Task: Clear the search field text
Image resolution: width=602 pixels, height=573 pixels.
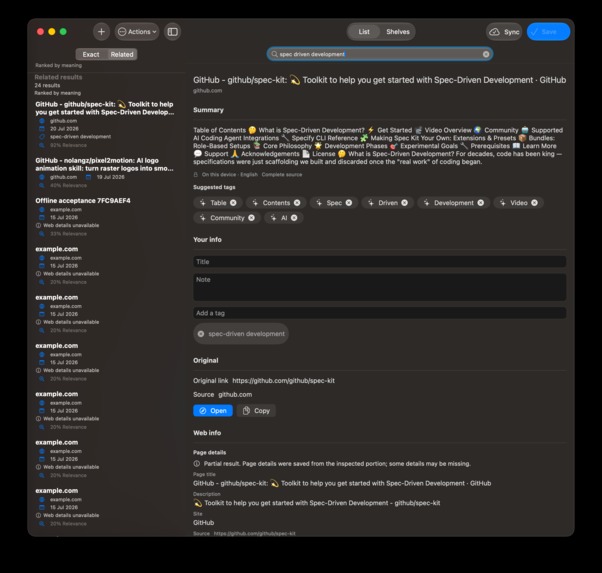Action: click(x=486, y=54)
